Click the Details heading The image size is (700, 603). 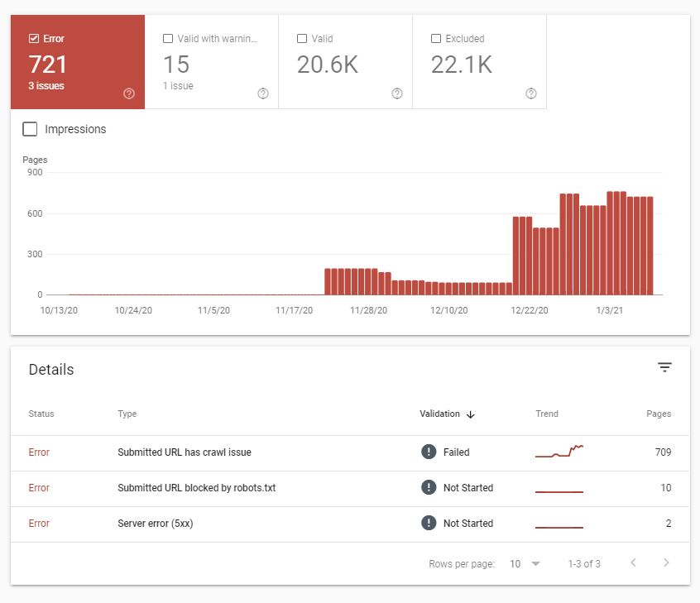[51, 370]
